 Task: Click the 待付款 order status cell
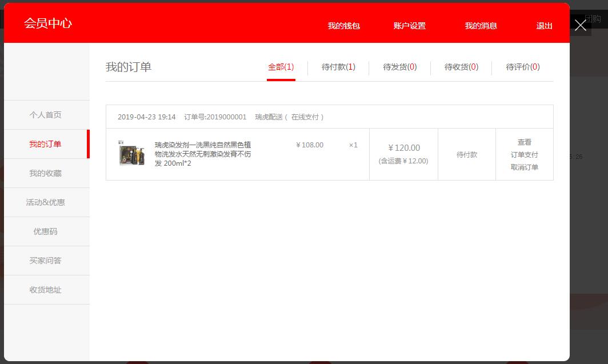pyautogui.click(x=467, y=155)
